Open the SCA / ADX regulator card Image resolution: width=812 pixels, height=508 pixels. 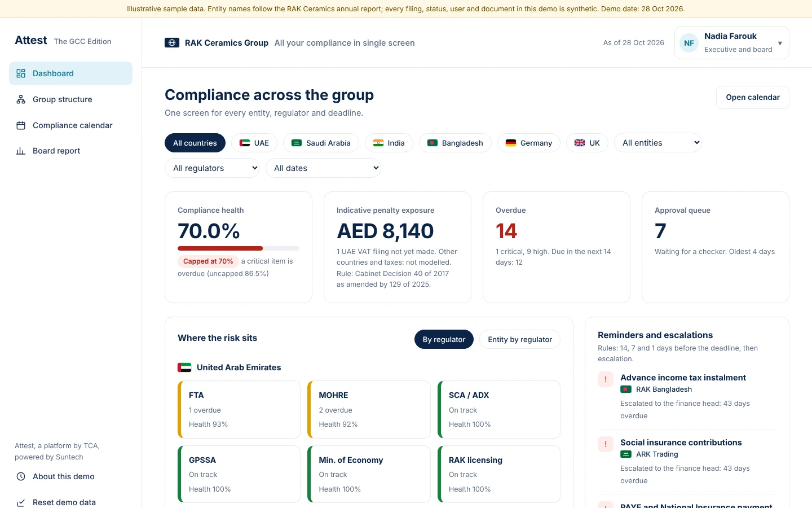pos(499,409)
